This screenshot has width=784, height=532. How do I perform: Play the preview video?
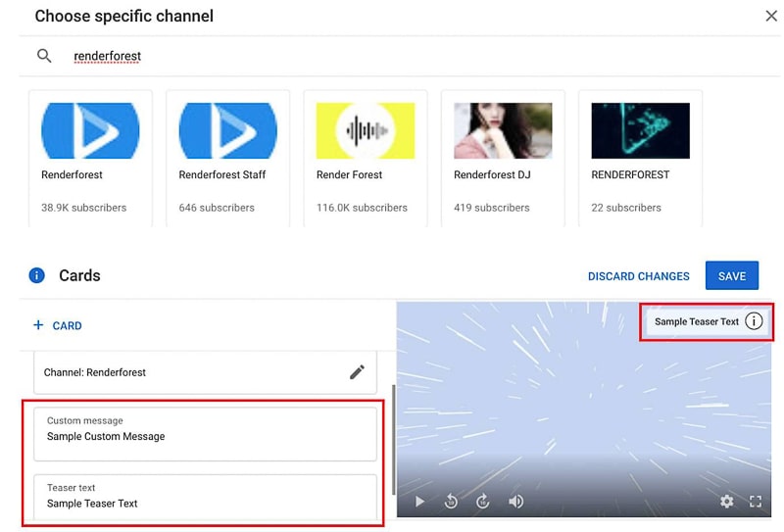point(419,501)
